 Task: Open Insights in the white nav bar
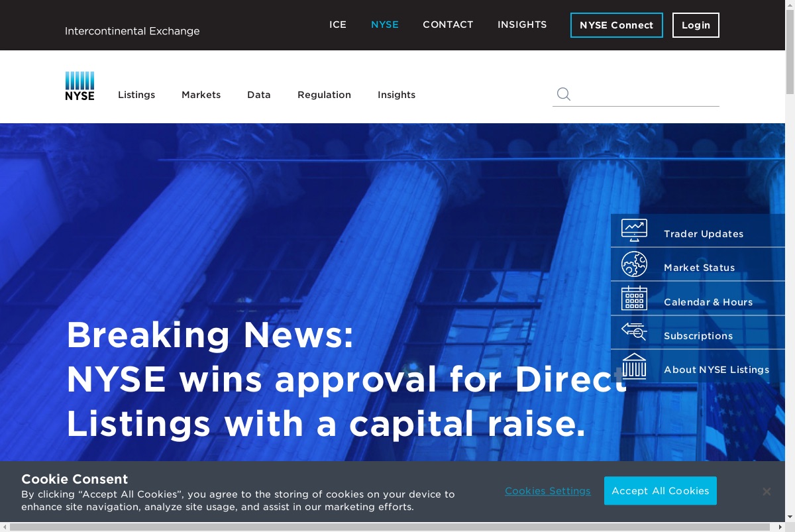click(397, 95)
